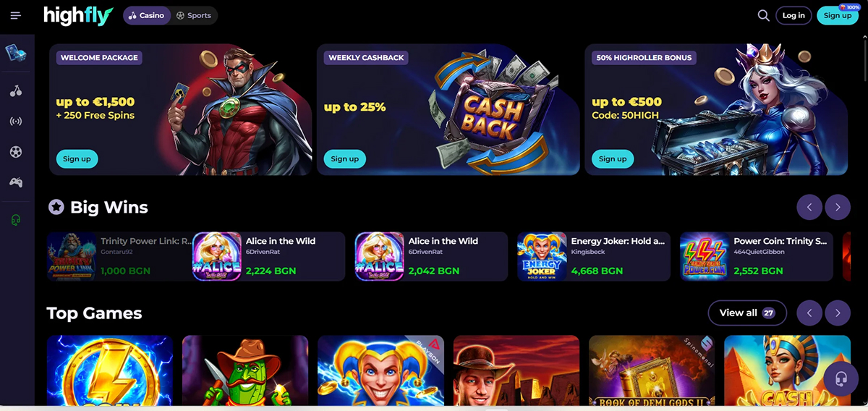The image size is (868, 411).
Task: Open the green headset support sidebar icon
Action: [x=16, y=220]
